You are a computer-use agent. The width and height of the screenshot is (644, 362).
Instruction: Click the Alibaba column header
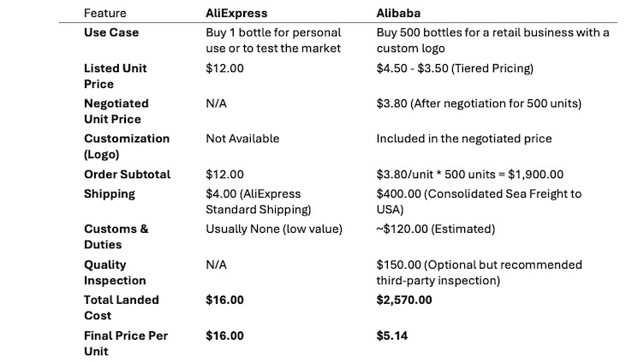click(398, 13)
